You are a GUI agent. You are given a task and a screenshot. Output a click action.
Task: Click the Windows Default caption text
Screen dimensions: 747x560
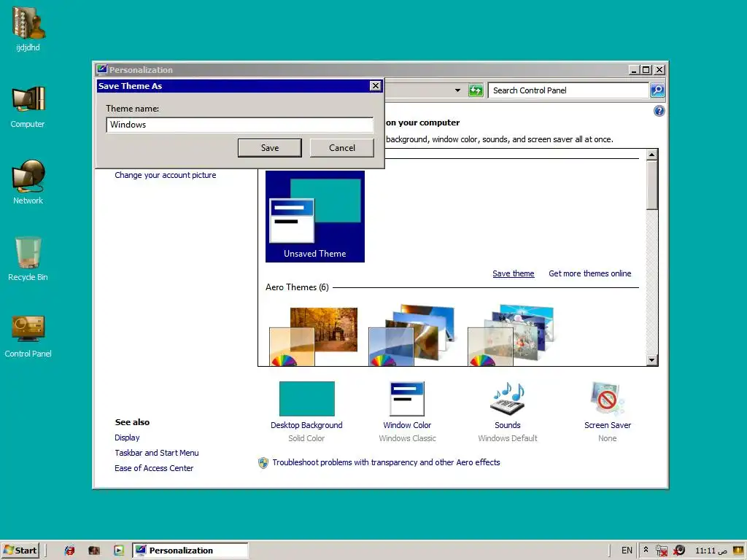coord(508,438)
